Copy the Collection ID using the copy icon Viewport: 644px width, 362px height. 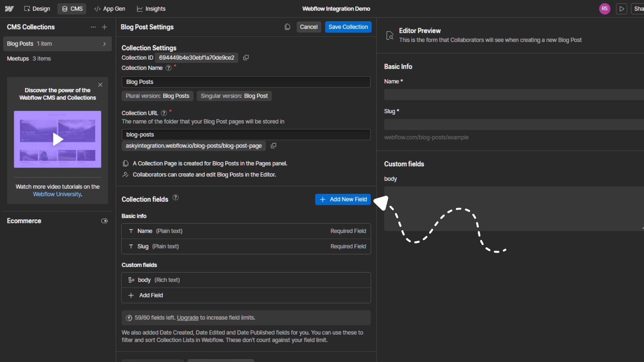[x=246, y=58]
